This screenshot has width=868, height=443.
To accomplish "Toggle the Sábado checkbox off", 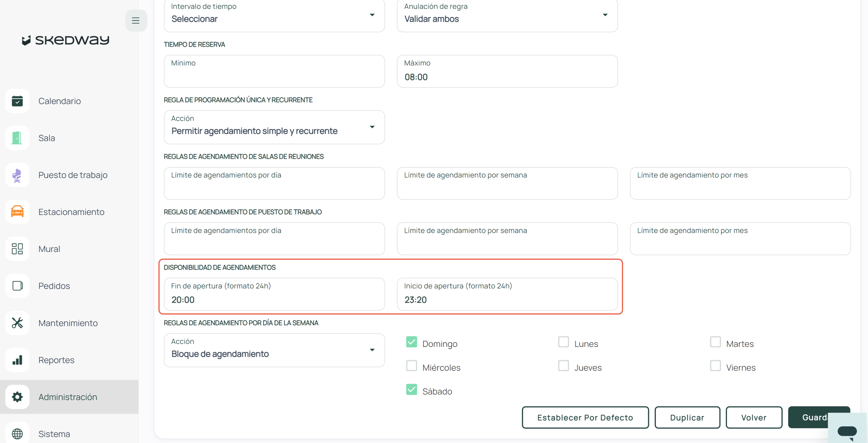I will (411, 389).
